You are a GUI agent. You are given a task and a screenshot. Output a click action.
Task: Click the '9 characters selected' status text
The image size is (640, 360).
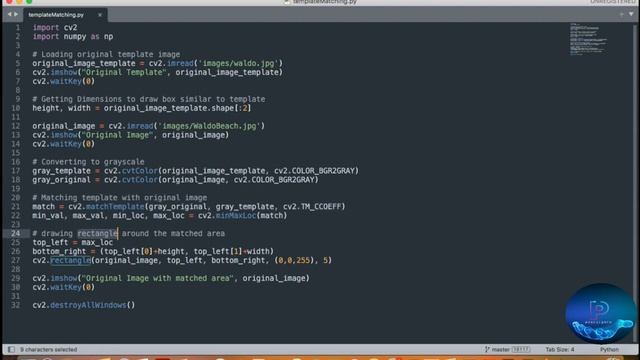point(48,349)
